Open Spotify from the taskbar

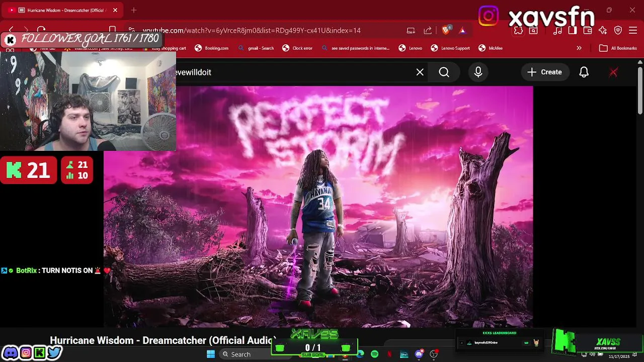click(375, 354)
